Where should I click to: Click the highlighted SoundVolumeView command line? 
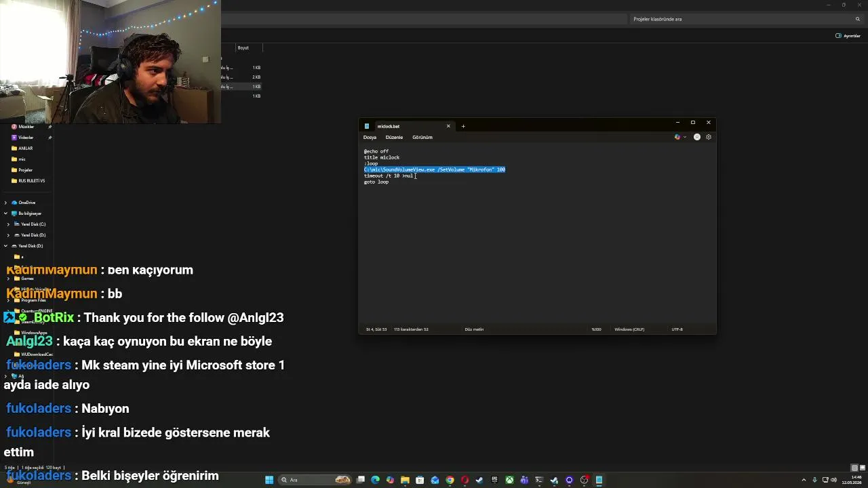(435, 169)
